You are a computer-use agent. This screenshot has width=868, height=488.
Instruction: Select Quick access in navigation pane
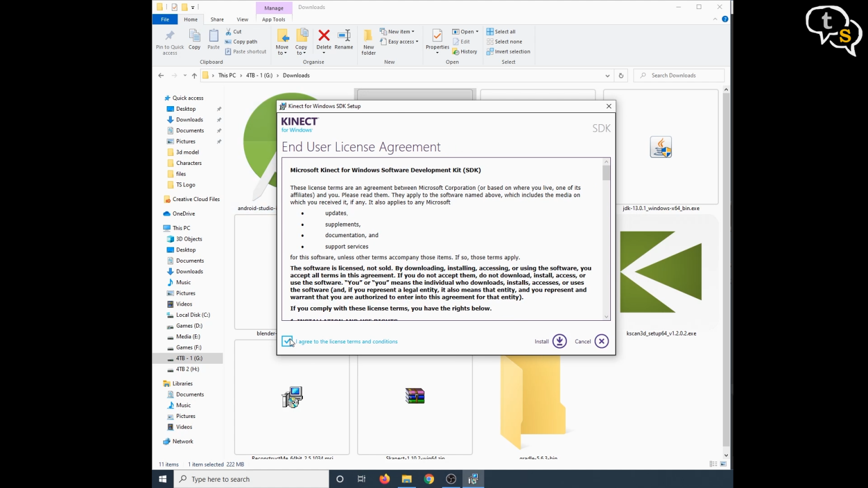[x=188, y=98]
